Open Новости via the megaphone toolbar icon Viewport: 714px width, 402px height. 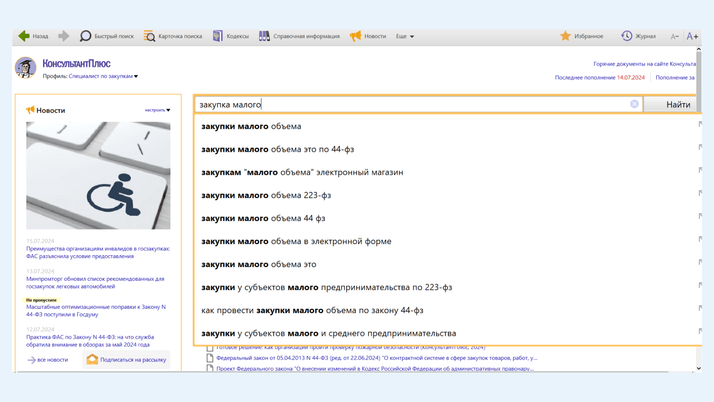355,36
